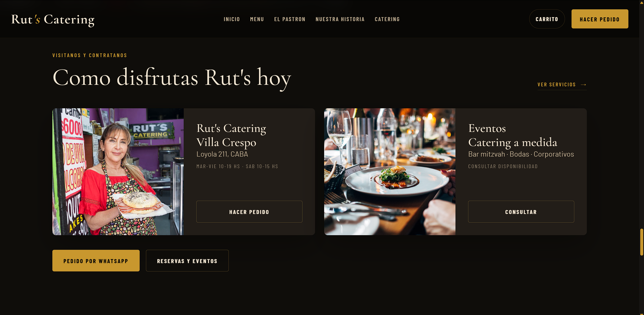The image size is (644, 315).
Task: Open Reservas y Eventos button
Action: click(x=187, y=261)
